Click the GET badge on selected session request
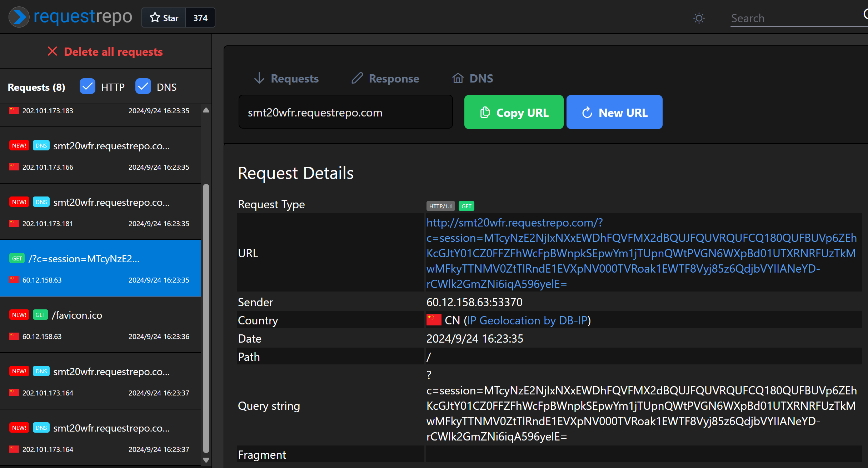 coord(17,258)
